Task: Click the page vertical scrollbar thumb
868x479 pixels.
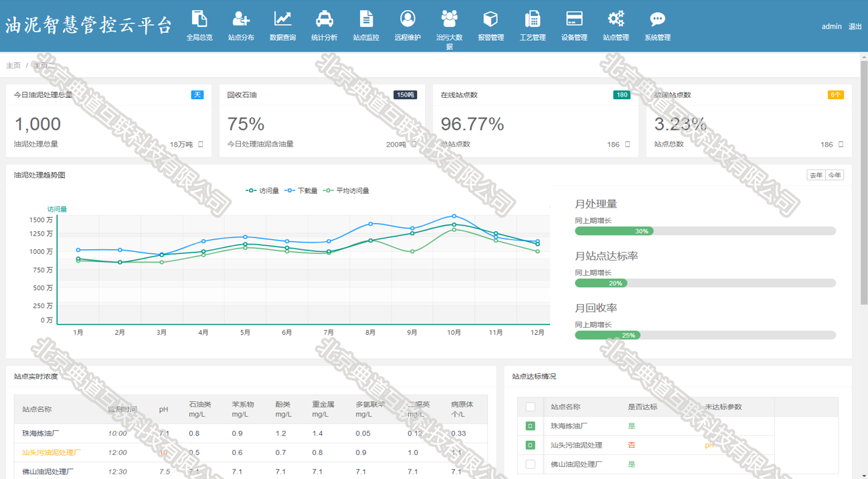Action: click(864, 182)
